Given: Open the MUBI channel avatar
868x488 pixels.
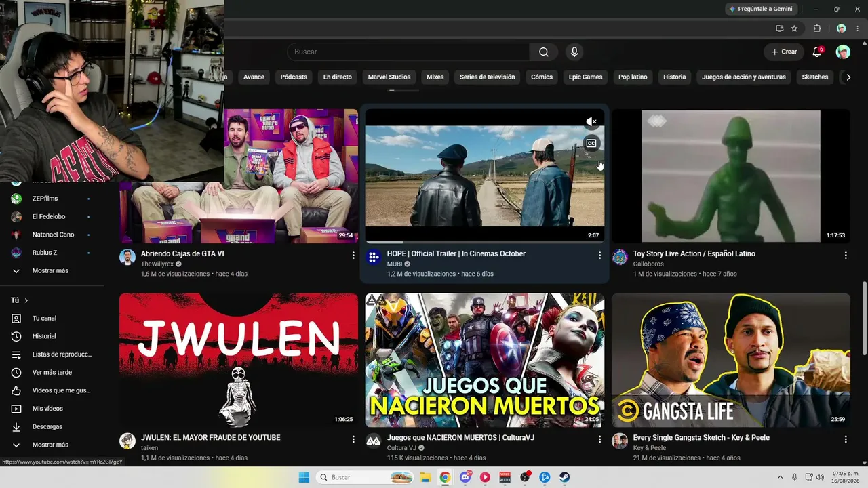Looking at the screenshot, I should (373, 257).
